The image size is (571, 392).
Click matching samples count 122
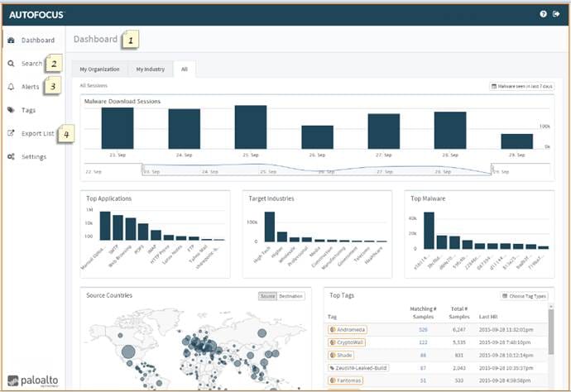pos(423,342)
